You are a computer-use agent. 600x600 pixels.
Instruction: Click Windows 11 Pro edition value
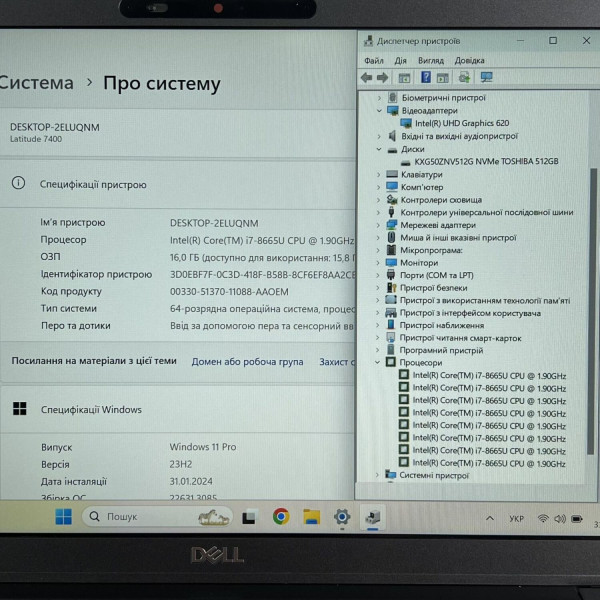point(203,447)
